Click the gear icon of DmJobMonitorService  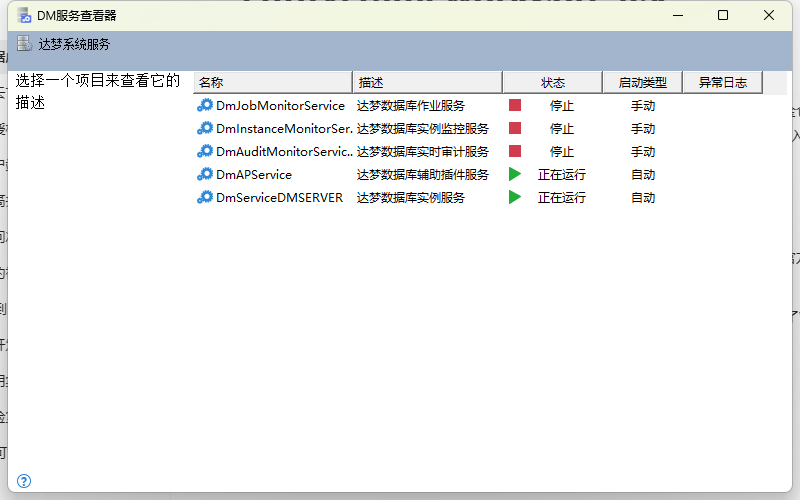205,106
